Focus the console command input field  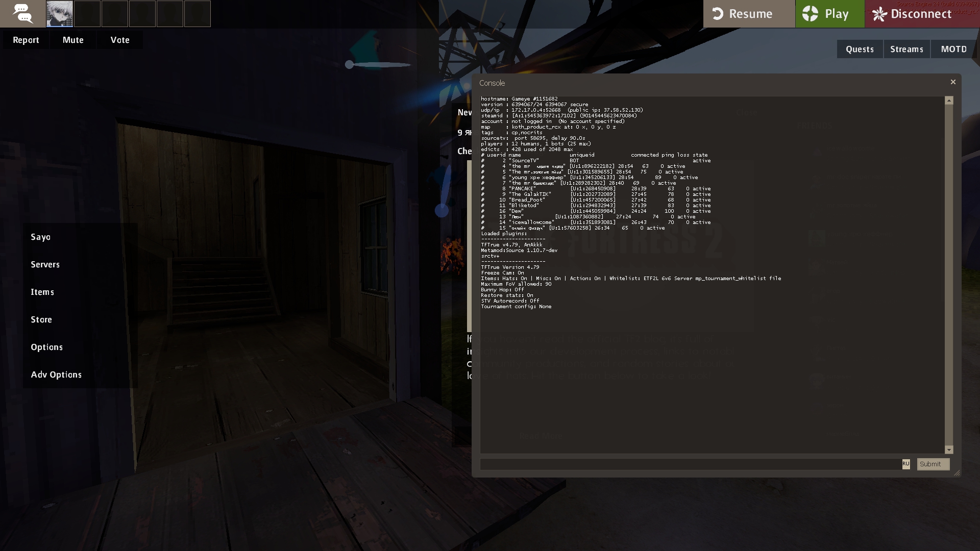[689, 464]
